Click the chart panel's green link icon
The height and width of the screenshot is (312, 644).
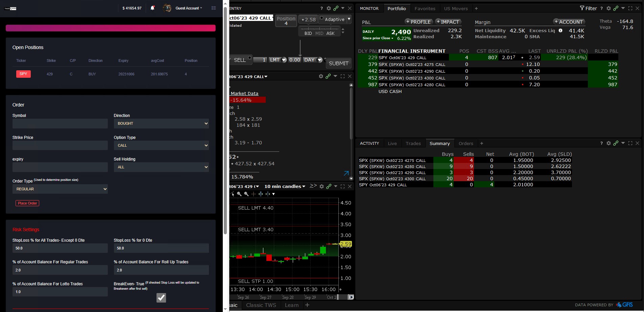tap(329, 186)
